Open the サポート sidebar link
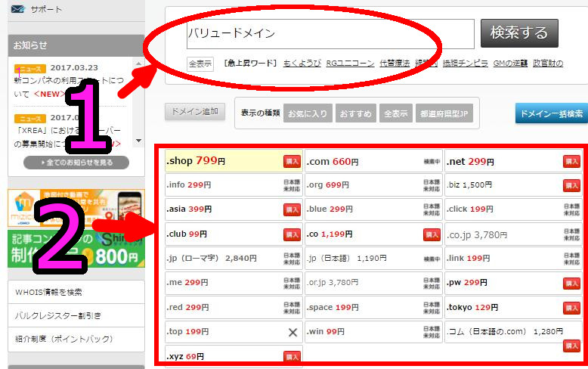Viewport: 588px width, 369px height. (46, 9)
